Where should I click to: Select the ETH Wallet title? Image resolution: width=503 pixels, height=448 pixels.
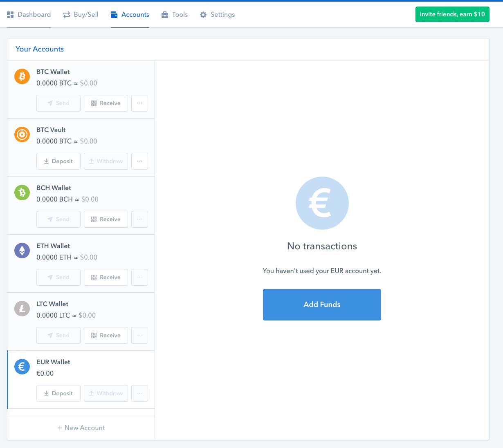pos(53,246)
